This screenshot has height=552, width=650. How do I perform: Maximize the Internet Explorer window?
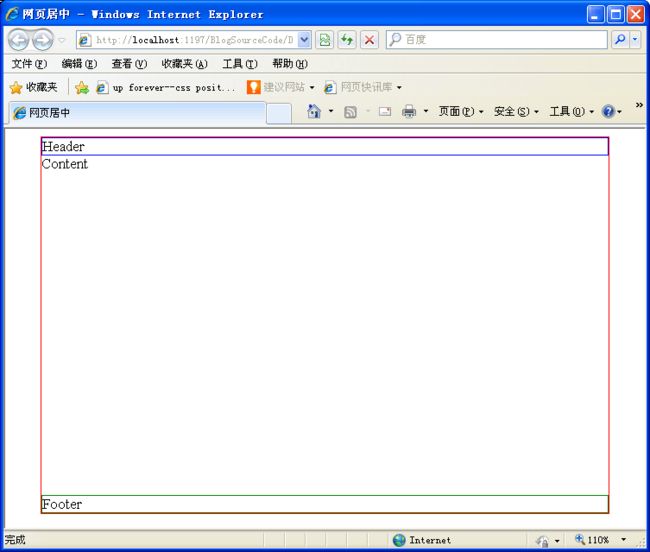pos(616,15)
